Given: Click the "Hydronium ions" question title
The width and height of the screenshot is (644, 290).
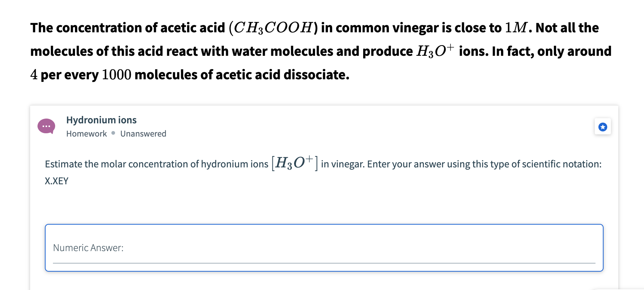Looking at the screenshot, I should [x=101, y=120].
